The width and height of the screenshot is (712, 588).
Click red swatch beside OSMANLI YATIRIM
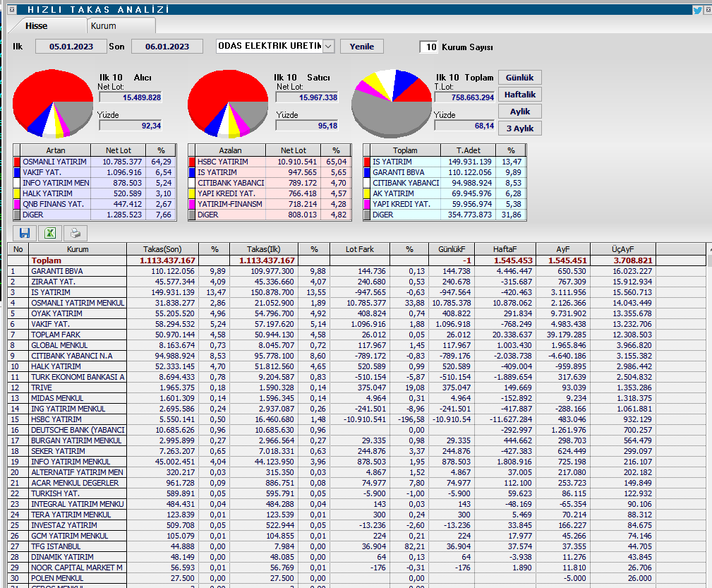(x=17, y=162)
